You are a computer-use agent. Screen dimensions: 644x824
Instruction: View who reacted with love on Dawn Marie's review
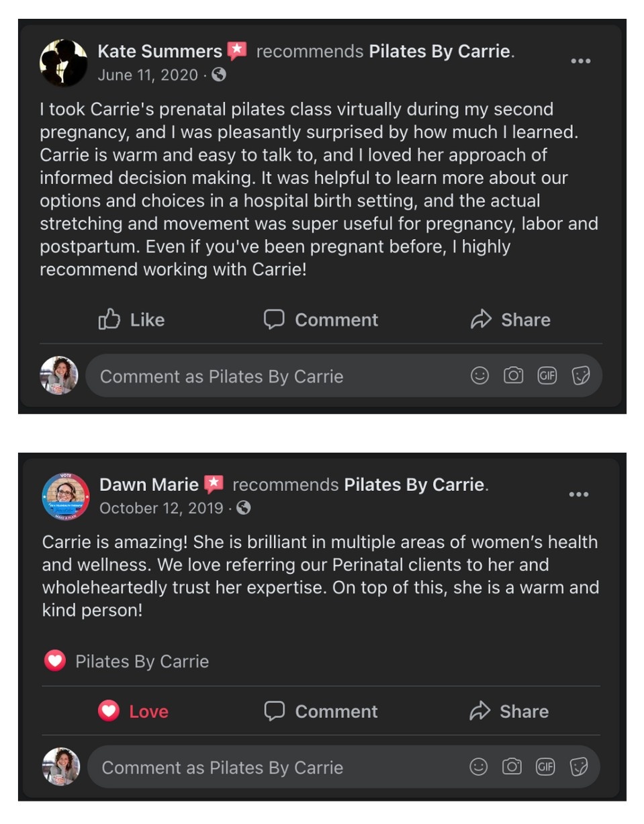point(127,661)
